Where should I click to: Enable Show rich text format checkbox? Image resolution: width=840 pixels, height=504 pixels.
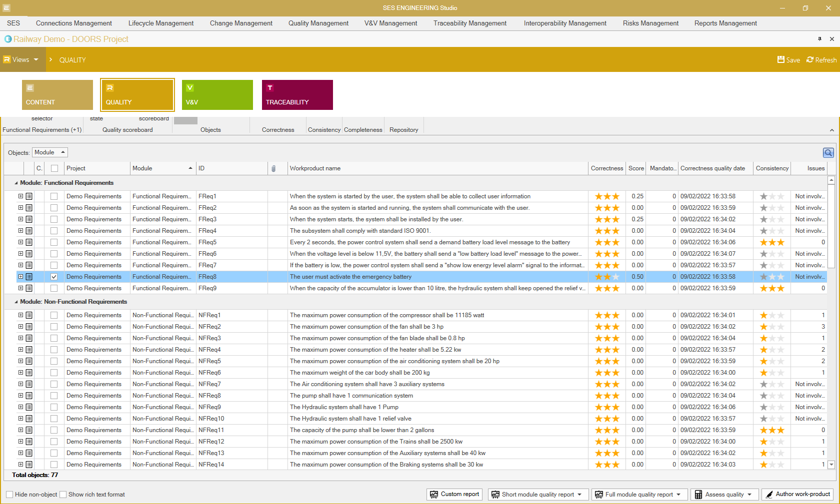pyautogui.click(x=63, y=495)
